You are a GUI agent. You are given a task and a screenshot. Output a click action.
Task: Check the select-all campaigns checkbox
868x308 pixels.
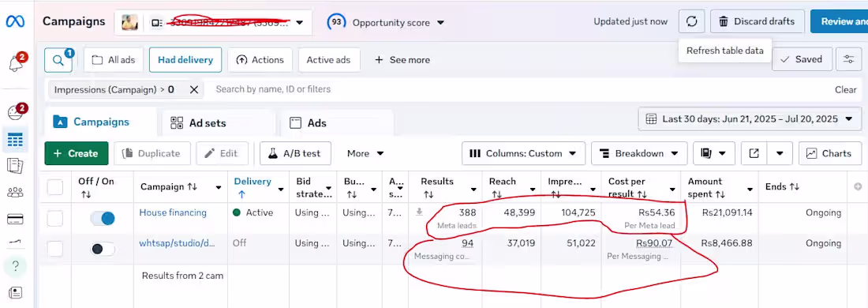click(x=54, y=187)
